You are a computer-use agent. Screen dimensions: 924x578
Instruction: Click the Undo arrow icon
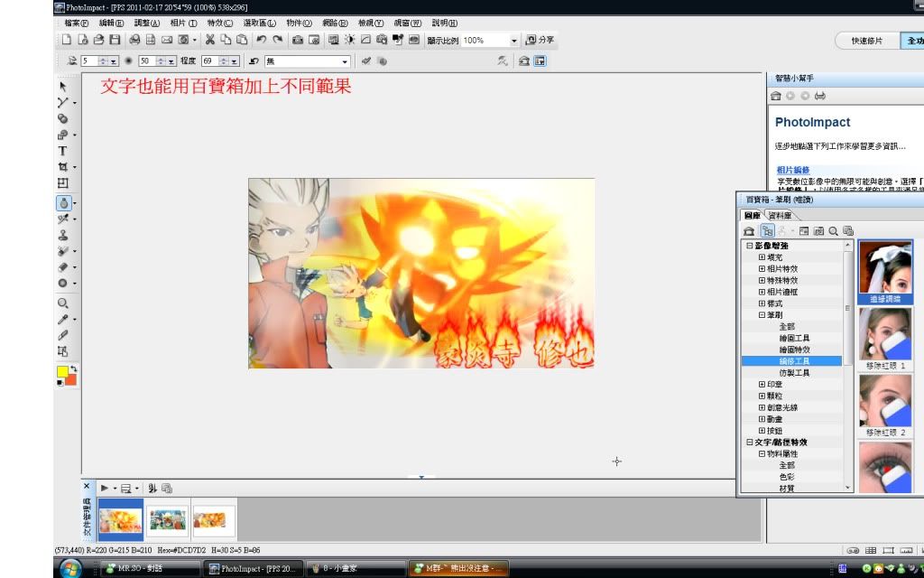pyautogui.click(x=261, y=40)
